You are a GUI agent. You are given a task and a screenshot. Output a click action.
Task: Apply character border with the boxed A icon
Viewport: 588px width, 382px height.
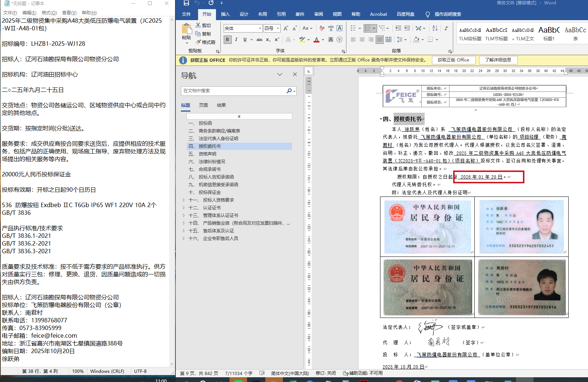click(x=339, y=28)
